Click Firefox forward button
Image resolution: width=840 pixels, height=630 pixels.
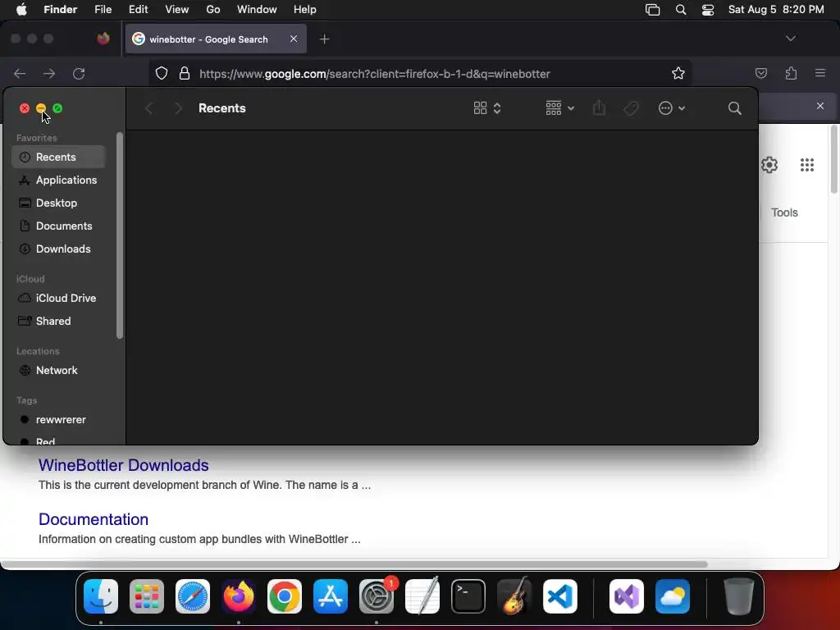(49, 73)
